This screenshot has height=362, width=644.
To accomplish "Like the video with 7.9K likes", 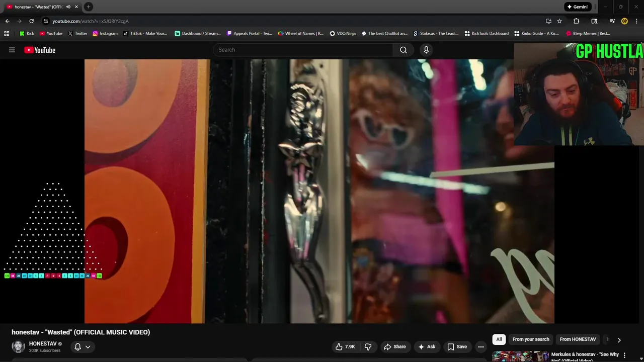I will (x=345, y=346).
